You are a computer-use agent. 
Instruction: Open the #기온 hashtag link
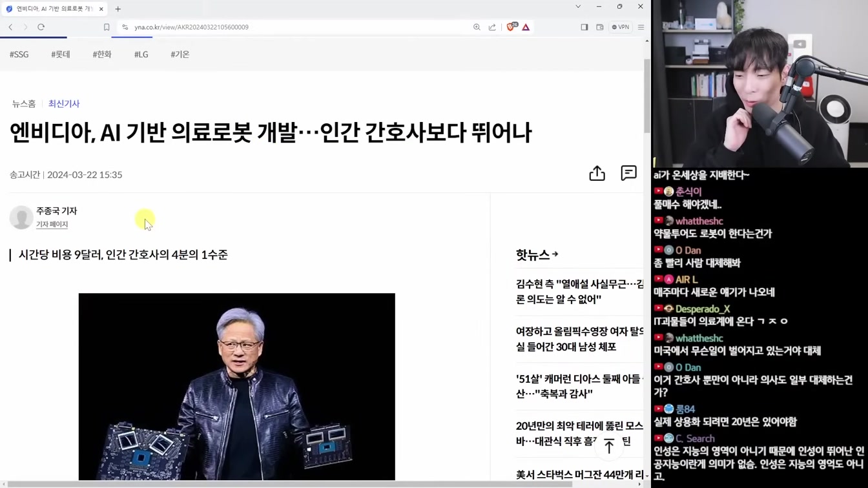[x=180, y=54]
